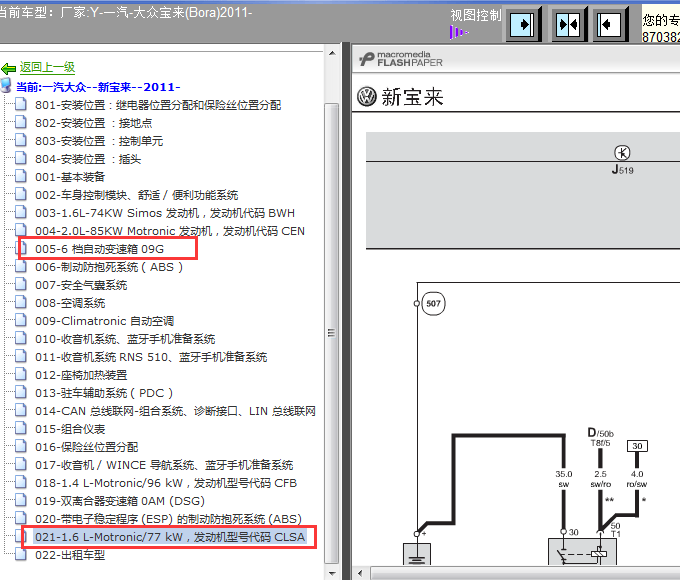Open 001-基本装备 document
Screen dimensions: 680x580
pos(70,177)
